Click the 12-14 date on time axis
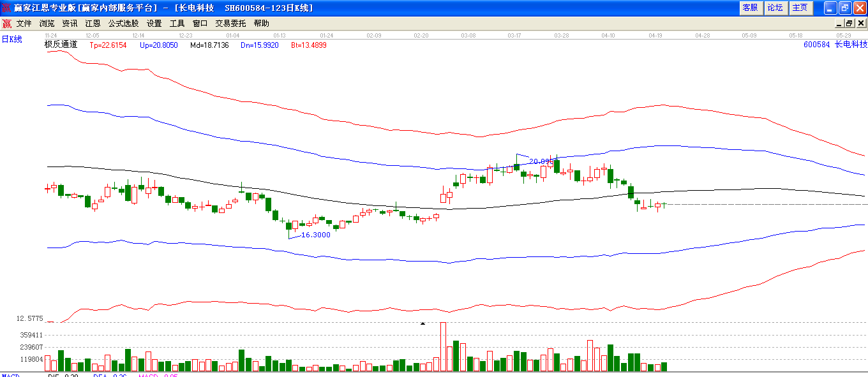Image resolution: width=868 pixels, height=377 pixels. (x=138, y=35)
